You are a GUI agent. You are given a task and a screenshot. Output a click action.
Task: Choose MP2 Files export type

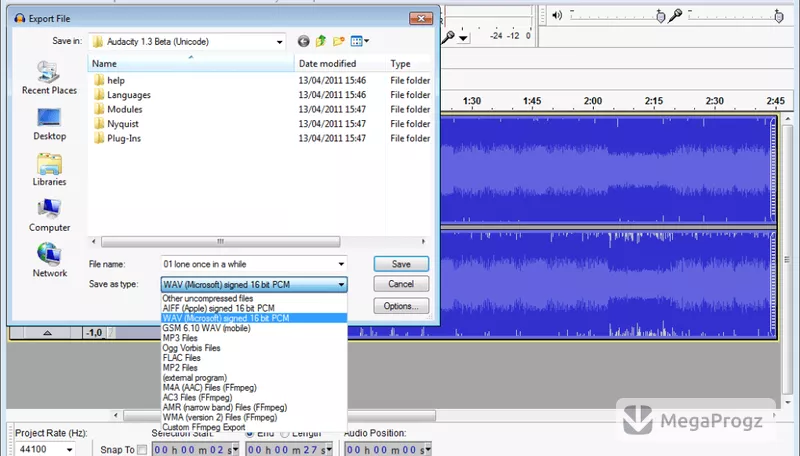(254, 368)
